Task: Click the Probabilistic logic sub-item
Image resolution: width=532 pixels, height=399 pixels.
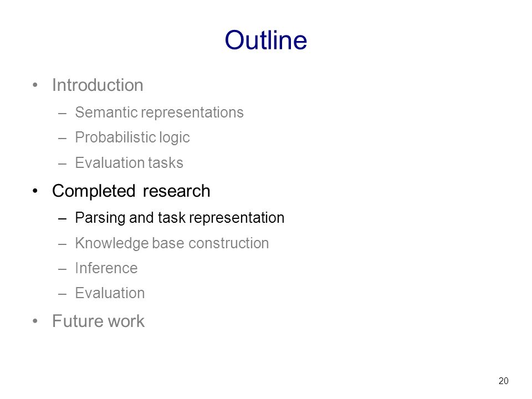Action: pyautogui.click(x=132, y=138)
